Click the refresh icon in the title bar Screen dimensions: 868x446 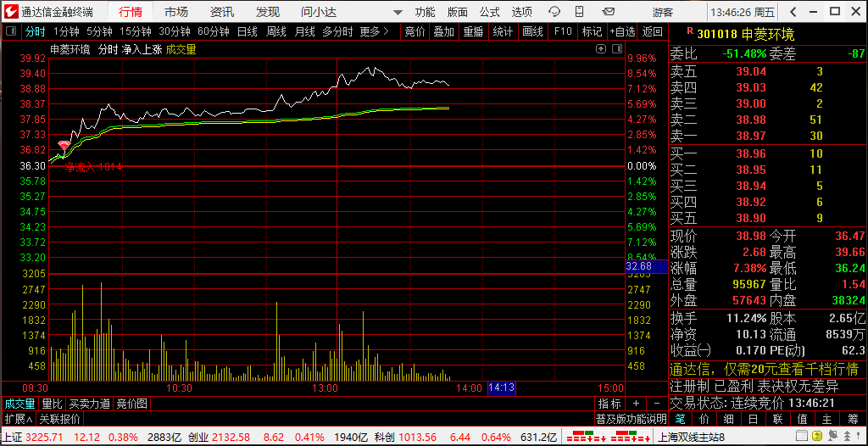point(554,12)
